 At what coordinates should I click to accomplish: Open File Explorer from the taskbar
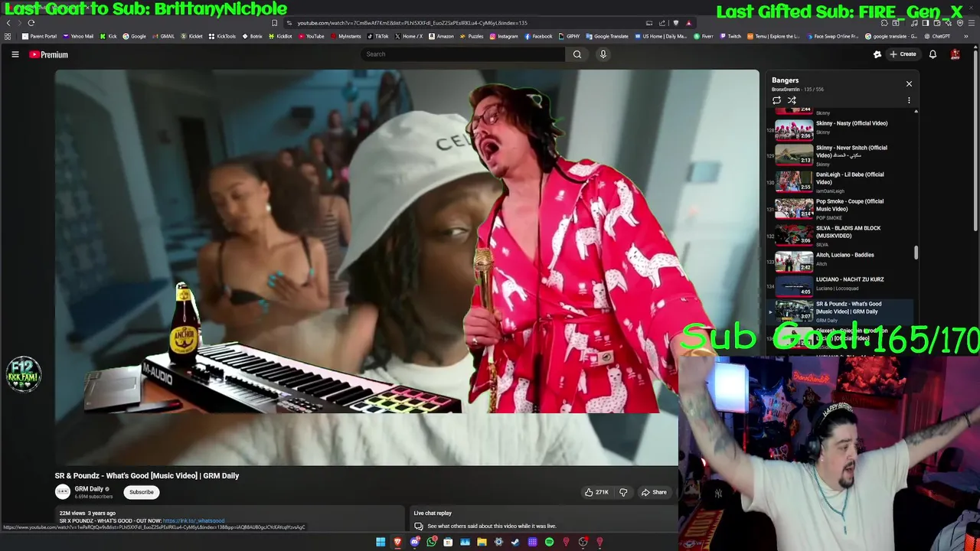(x=482, y=542)
